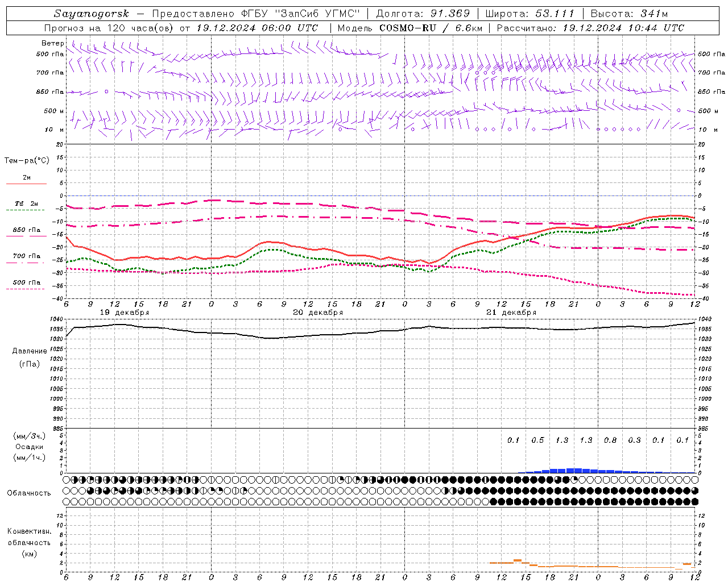Click the '850 гПа' temperature legend entry

tap(27, 230)
